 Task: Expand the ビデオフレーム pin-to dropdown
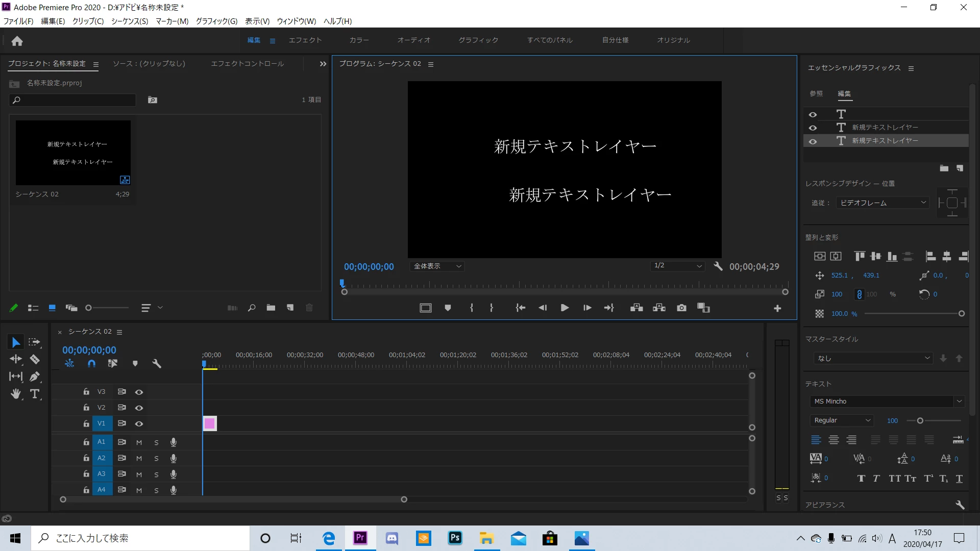tap(883, 203)
